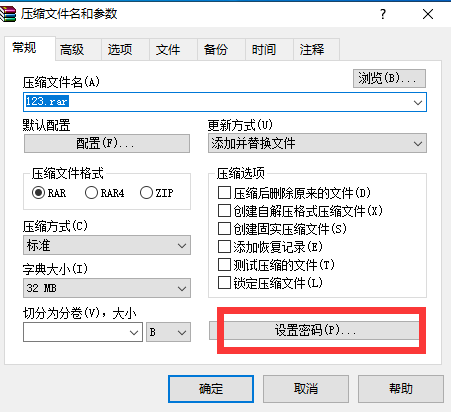This screenshot has width=451, height=412.
Task: Enable 压缩后删除原来的文件 checkbox
Action: (x=224, y=193)
